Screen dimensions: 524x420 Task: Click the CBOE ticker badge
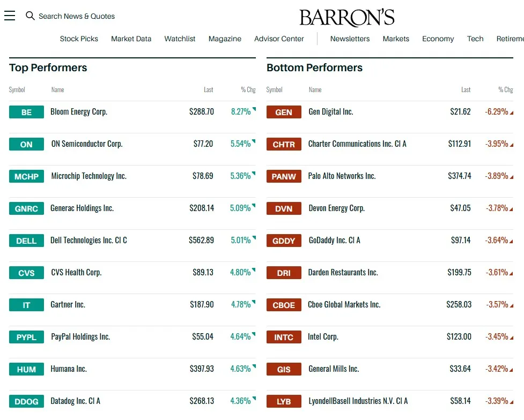click(284, 305)
